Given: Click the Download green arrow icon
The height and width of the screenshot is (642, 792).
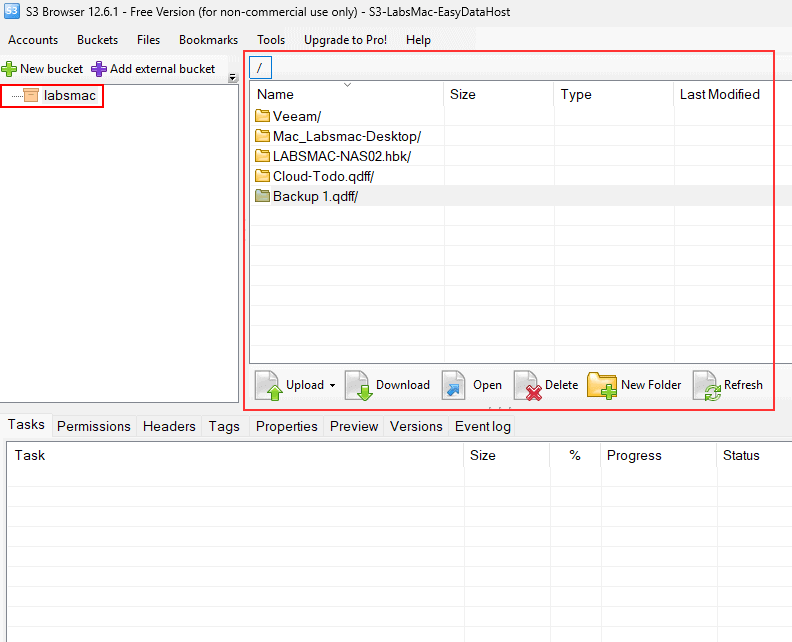Looking at the screenshot, I should pyautogui.click(x=359, y=385).
